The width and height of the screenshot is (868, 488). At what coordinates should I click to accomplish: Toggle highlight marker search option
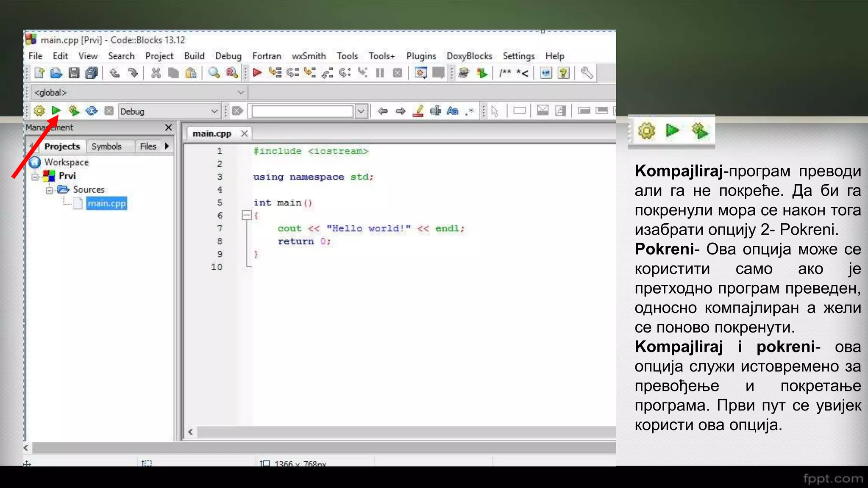pos(418,111)
